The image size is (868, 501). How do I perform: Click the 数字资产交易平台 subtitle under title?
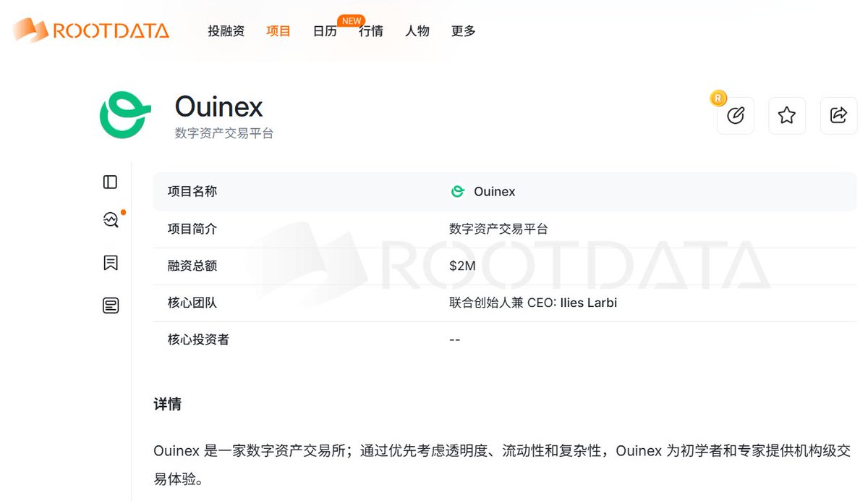coord(224,133)
